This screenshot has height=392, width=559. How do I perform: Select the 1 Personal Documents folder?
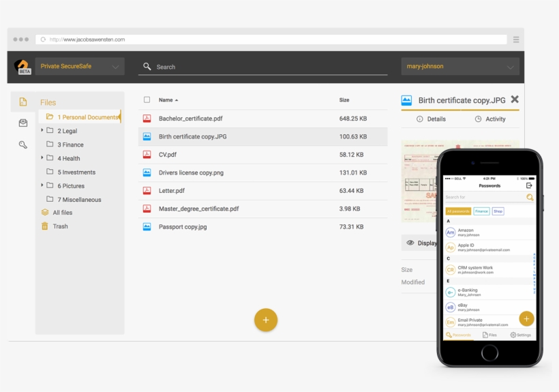[80, 117]
